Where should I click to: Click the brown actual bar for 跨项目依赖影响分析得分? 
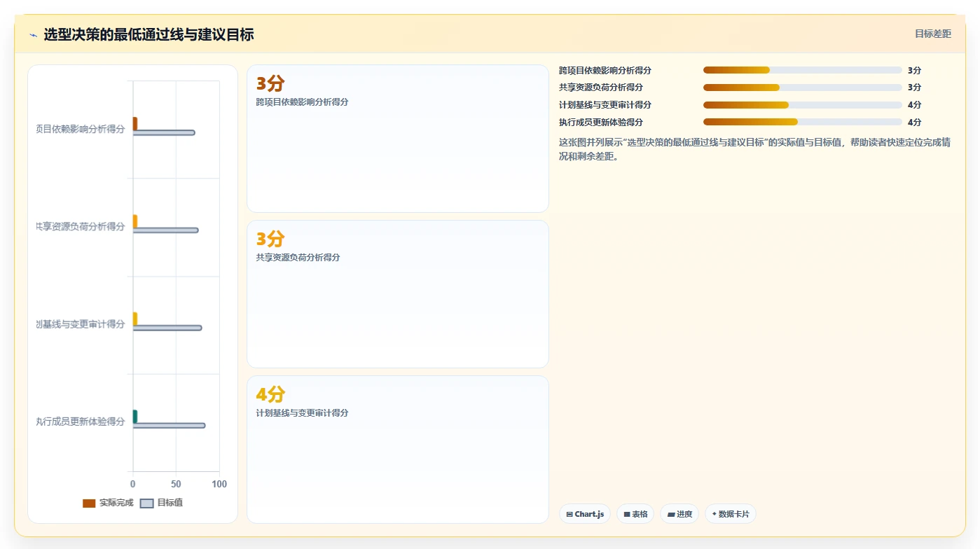coord(135,123)
